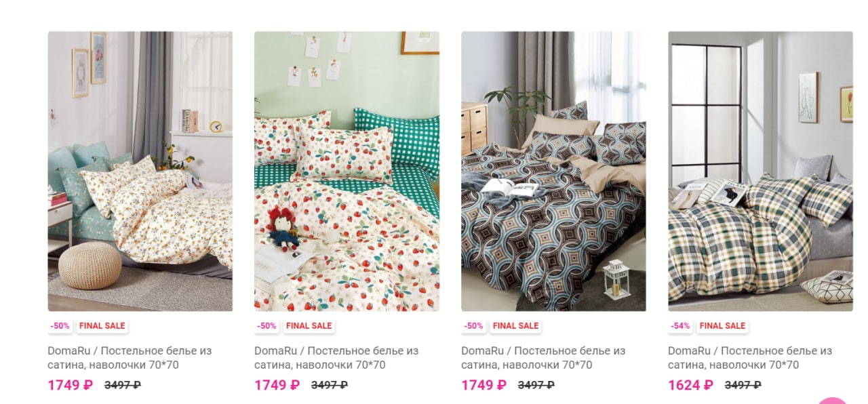Click FINAL SALE tag under plaid bedding

coord(722,326)
